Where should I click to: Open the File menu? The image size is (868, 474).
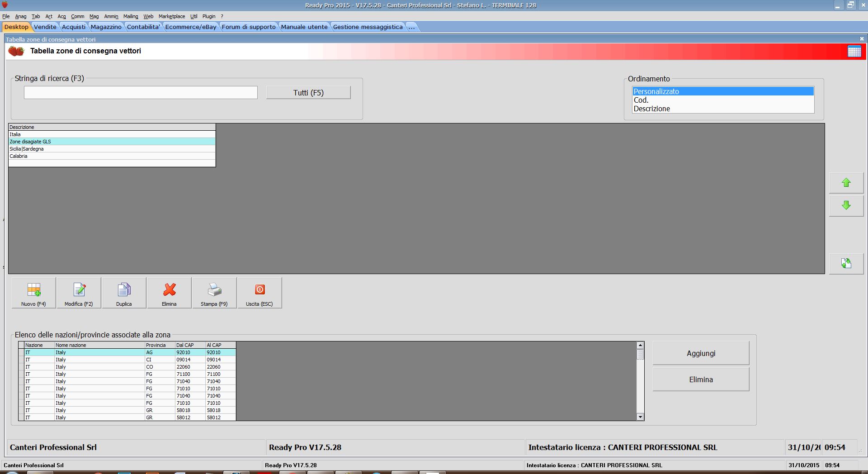coord(6,16)
